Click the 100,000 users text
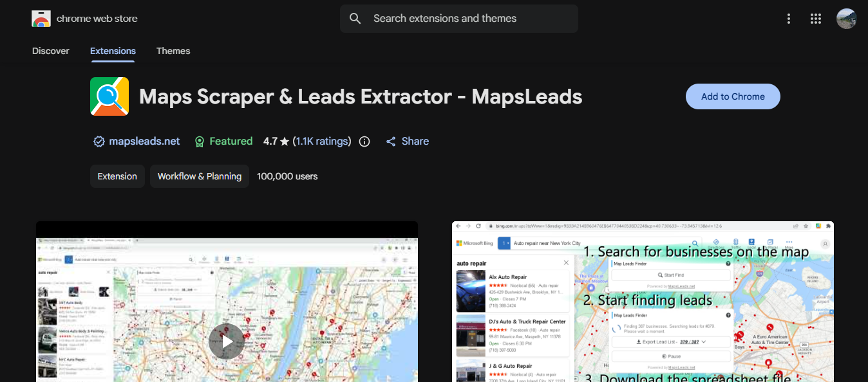Viewport: 868px width, 382px height. coord(287,176)
